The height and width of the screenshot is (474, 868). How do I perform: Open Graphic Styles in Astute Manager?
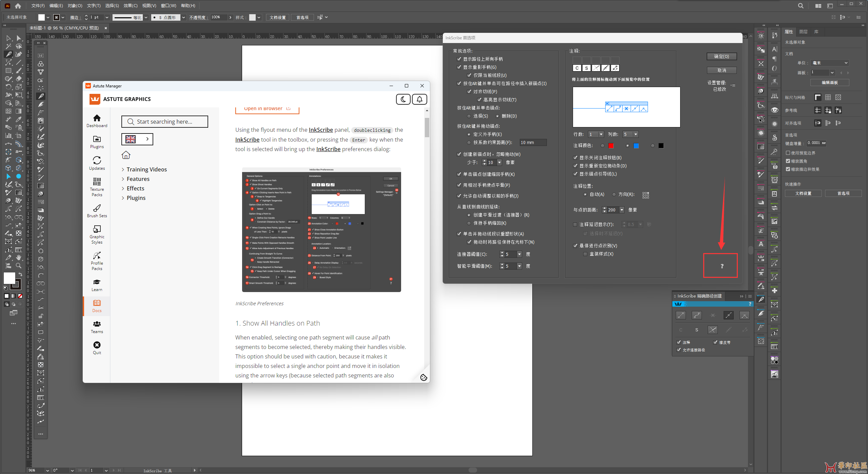pos(97,234)
